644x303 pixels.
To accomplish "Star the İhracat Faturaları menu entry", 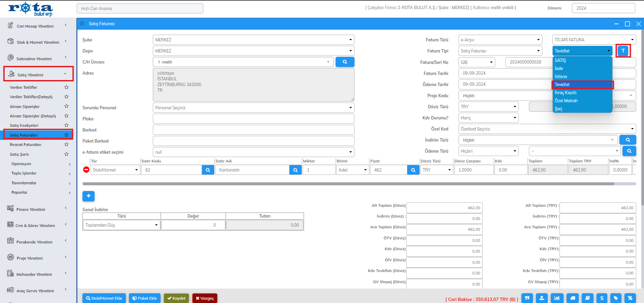I will pos(66,144).
